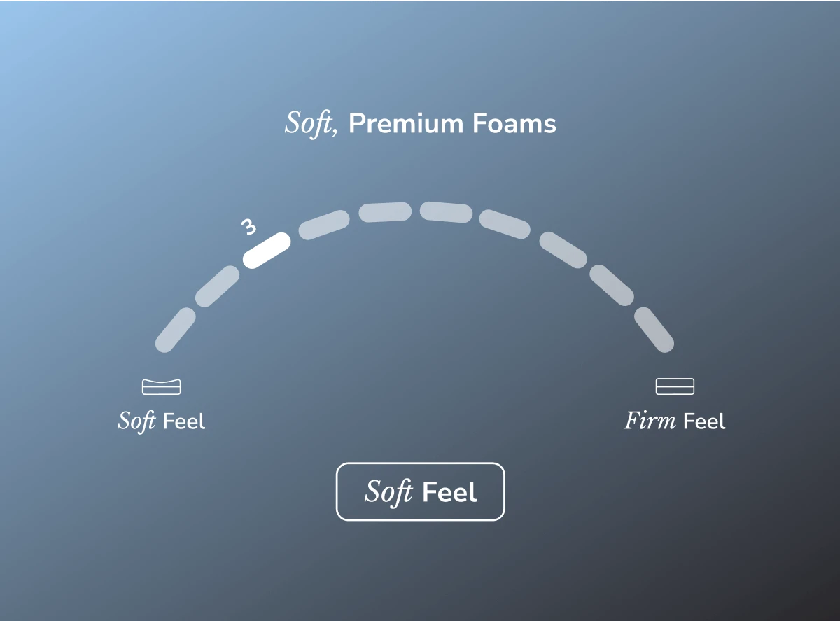Screen dimensions: 840x621
Task: Click the Premium Foams heading text
Action: point(452,124)
